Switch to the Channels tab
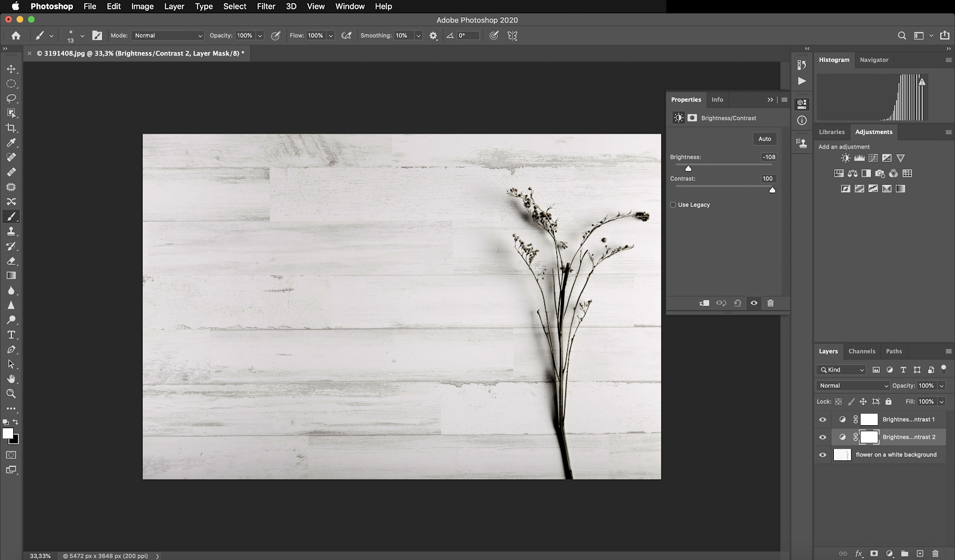955x560 pixels. [861, 351]
